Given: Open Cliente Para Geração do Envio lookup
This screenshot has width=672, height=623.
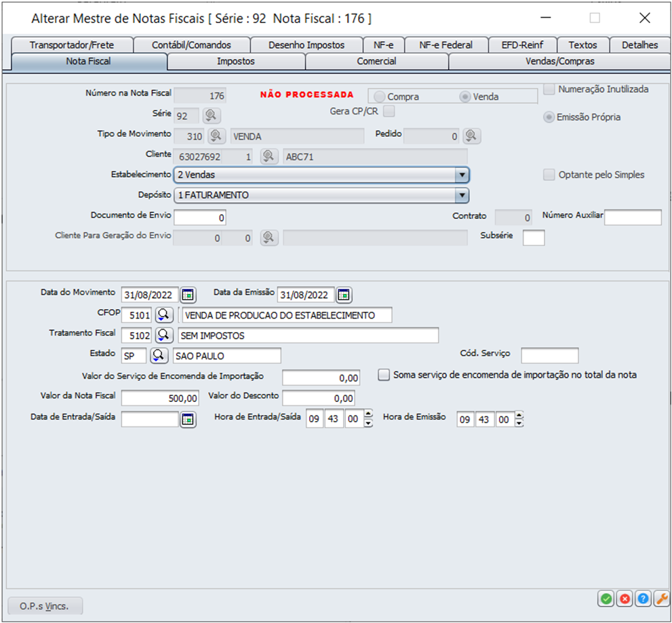Looking at the screenshot, I should pyautogui.click(x=269, y=237).
